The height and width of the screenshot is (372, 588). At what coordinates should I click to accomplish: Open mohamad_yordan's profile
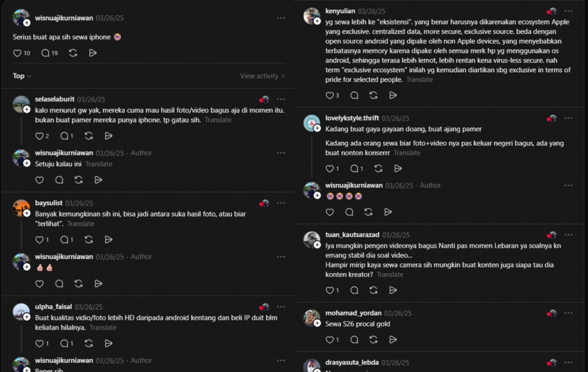click(353, 313)
